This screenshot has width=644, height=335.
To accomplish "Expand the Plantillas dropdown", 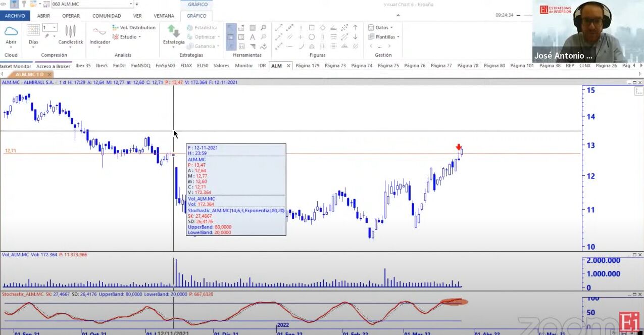I will (x=398, y=37).
